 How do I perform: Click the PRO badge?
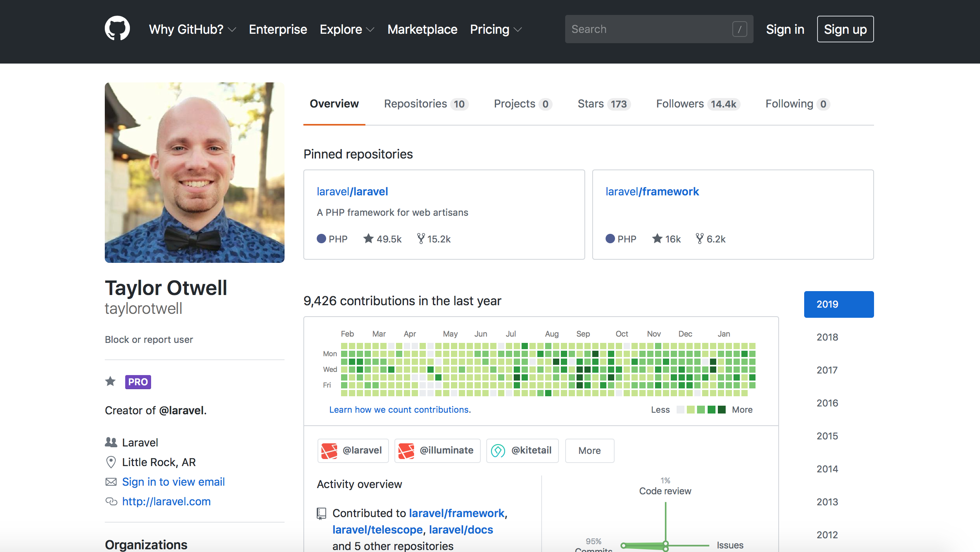[x=138, y=382]
